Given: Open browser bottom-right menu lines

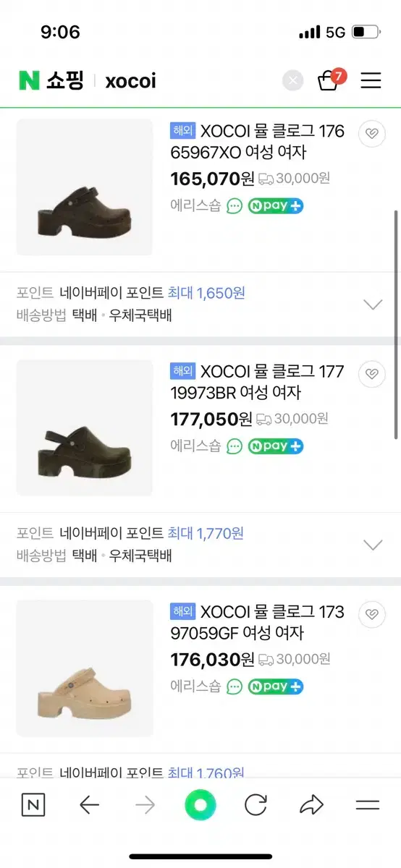Looking at the screenshot, I should 368,805.
